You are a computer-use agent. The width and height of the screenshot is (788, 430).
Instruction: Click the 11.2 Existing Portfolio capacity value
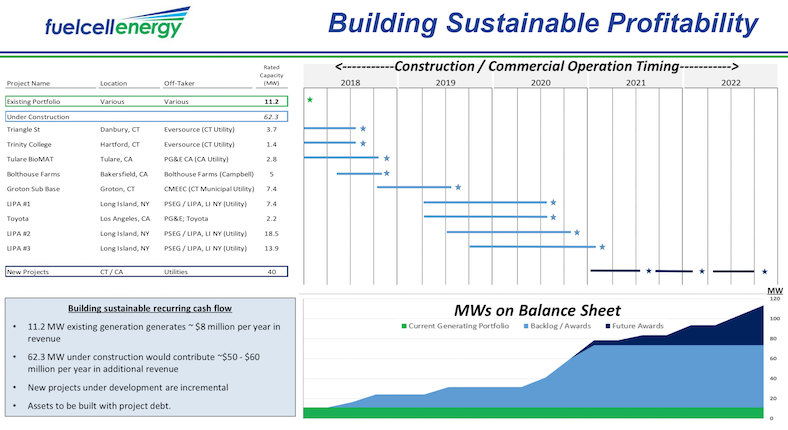[x=271, y=101]
